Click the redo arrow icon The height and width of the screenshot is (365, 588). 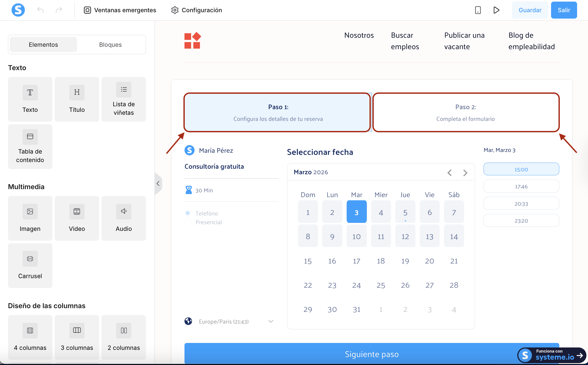(59, 10)
